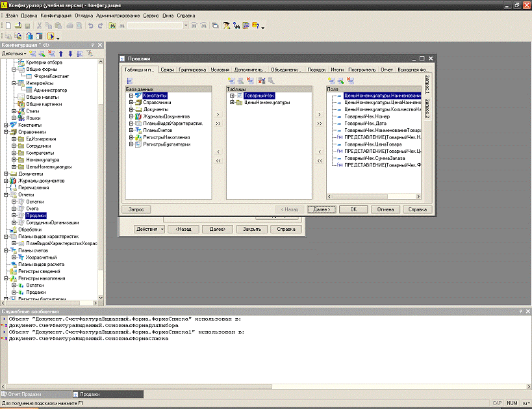Expand ТоварныйЧек in the Таблицы list
This screenshot has height=409, width=532.
232,96
